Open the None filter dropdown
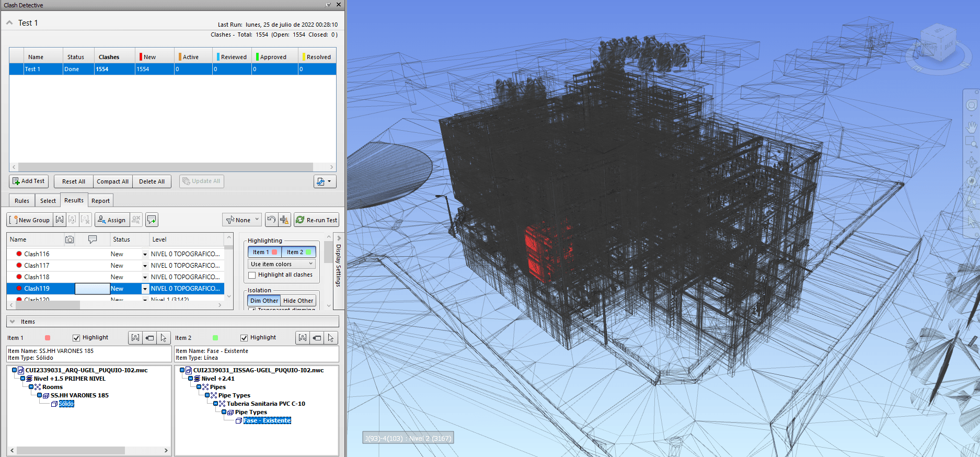980x457 pixels. 242,220
